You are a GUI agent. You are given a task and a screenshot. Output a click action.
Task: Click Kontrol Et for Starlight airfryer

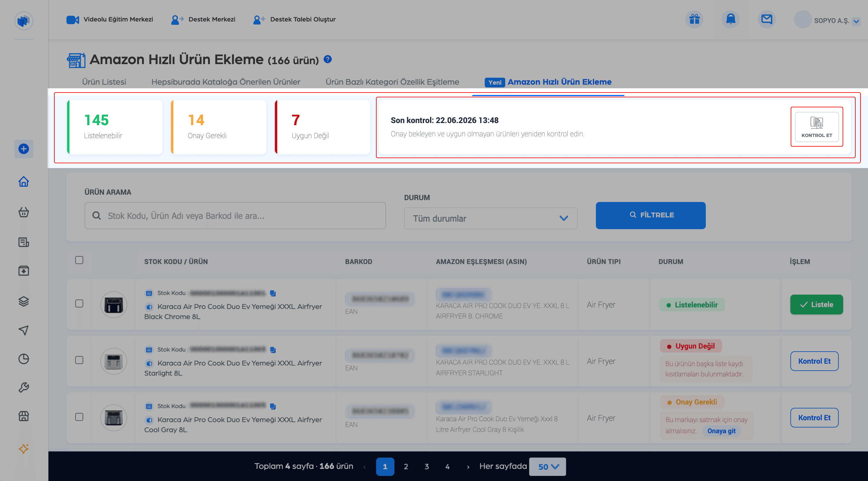pyautogui.click(x=814, y=361)
